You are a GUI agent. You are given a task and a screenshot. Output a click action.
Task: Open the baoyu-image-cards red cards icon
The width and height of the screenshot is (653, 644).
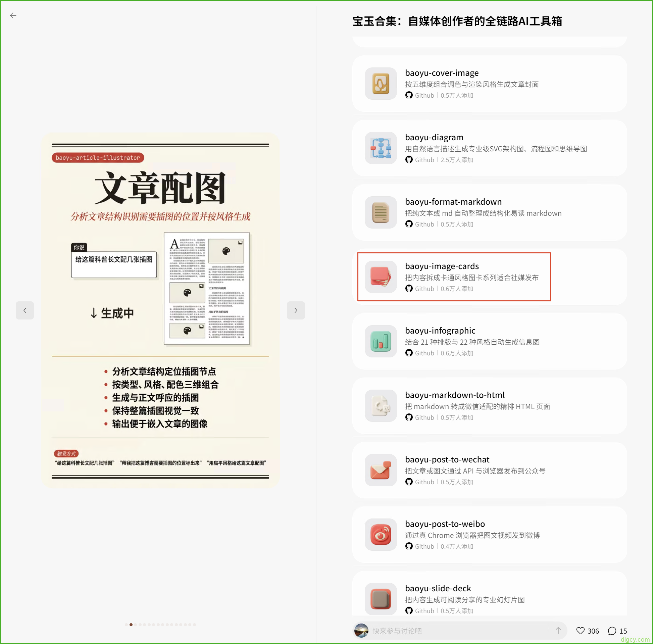(x=381, y=277)
